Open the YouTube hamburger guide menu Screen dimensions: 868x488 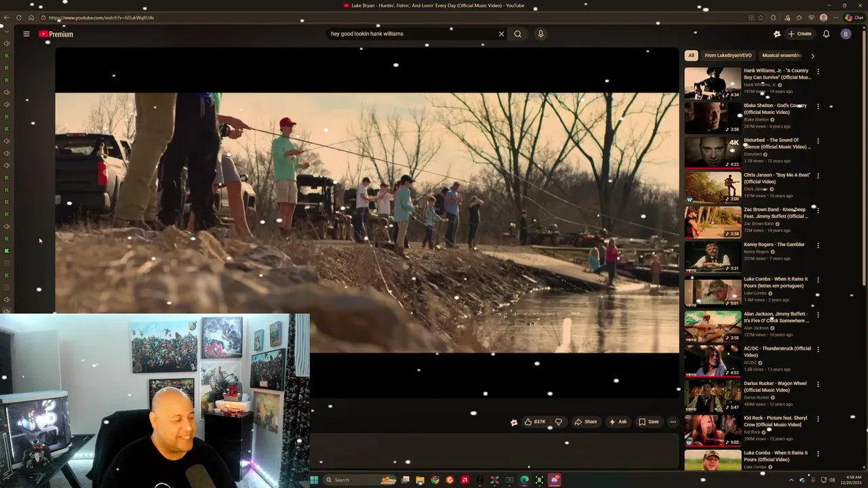(x=26, y=34)
